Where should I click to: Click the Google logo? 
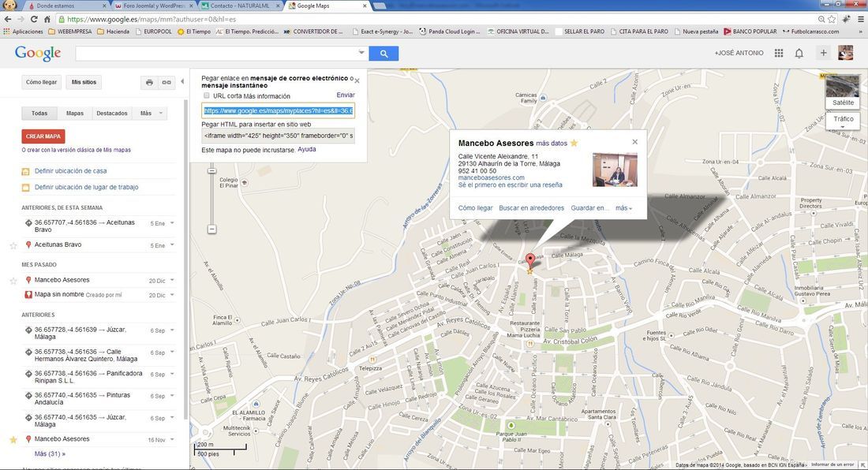point(38,53)
